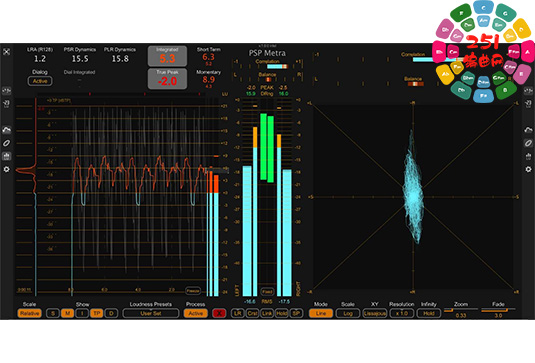This screenshot has height=363, width=535.
Task: Click the Momentary 8.9 value
Action: (x=208, y=79)
